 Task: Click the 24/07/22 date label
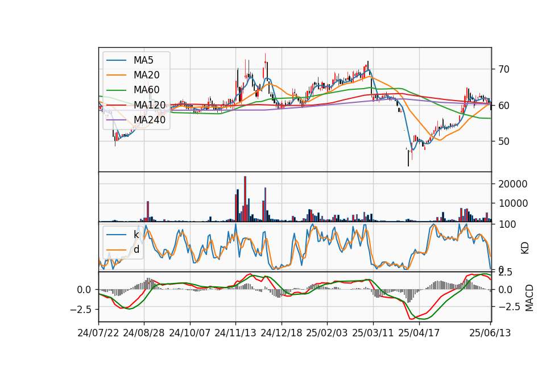coord(98,333)
